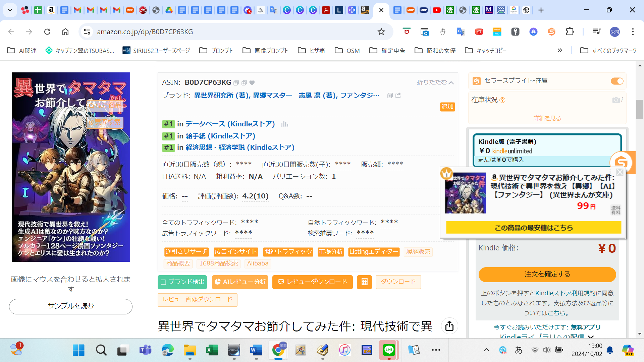Reload the Amazon page
The height and width of the screenshot is (362, 644).
pyautogui.click(x=47, y=32)
